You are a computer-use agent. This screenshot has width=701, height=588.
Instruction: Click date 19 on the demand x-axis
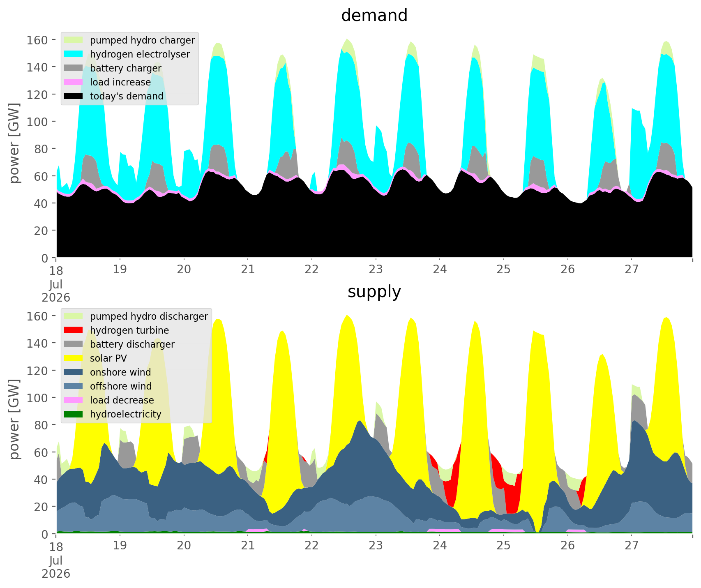tap(120, 270)
